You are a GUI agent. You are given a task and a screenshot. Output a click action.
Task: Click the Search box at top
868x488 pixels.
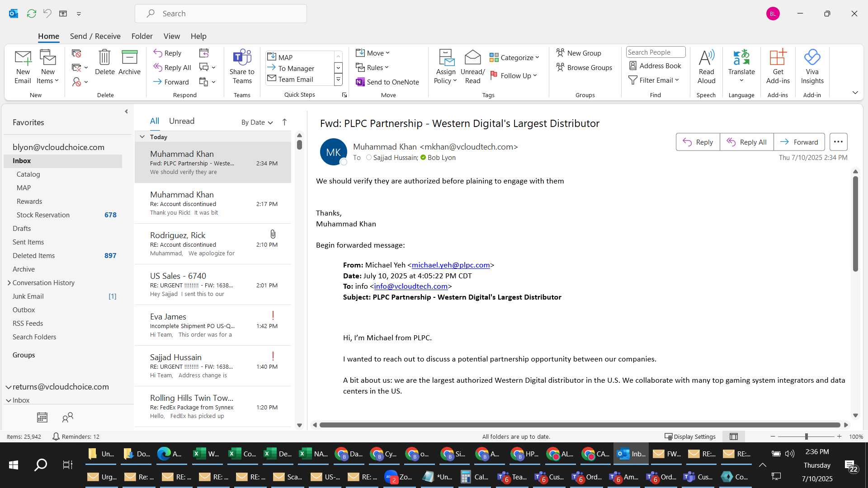[x=221, y=14]
